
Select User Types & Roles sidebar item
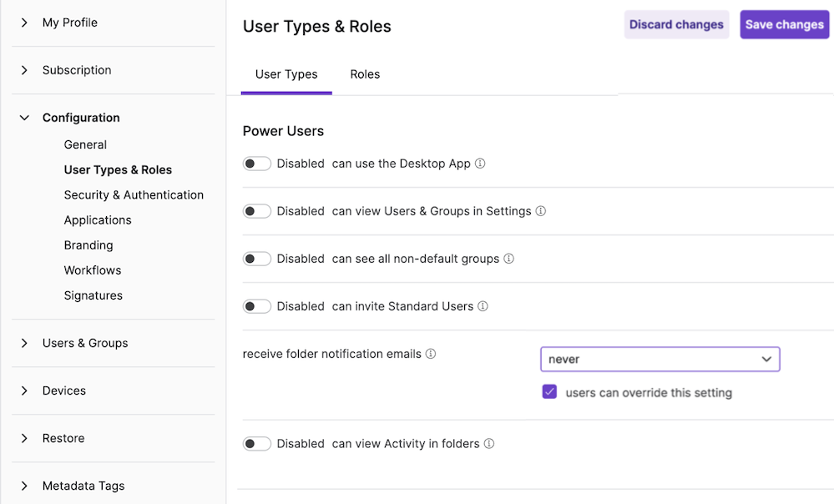pos(118,169)
